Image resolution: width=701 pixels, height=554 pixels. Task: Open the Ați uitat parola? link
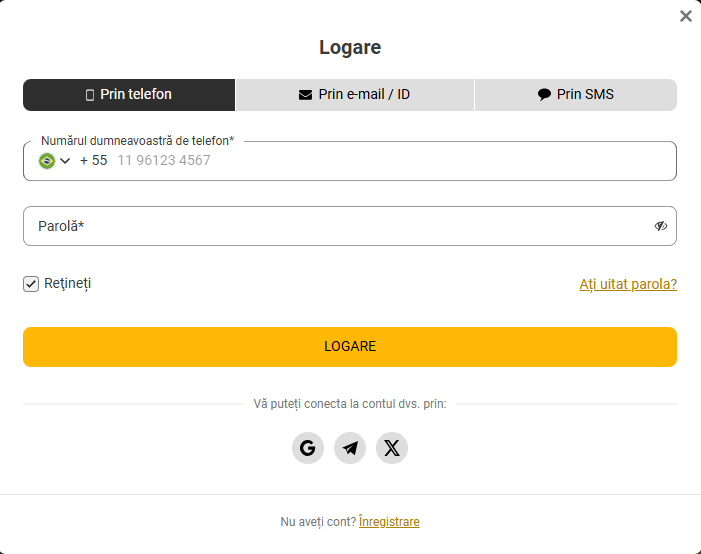(x=628, y=284)
